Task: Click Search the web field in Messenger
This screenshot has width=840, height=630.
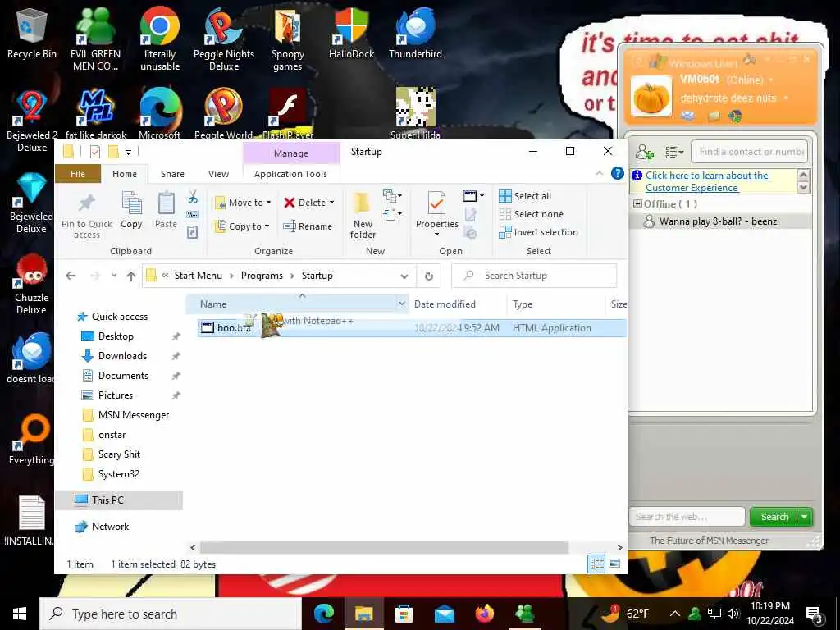Action: [x=687, y=517]
